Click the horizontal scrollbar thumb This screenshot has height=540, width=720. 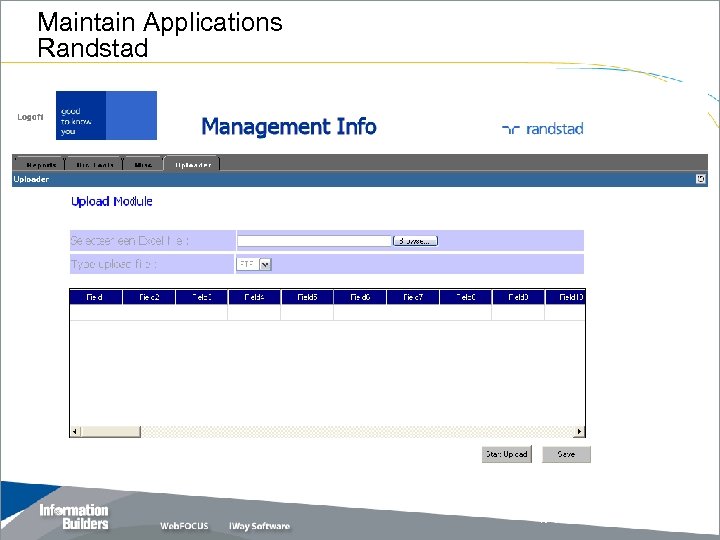click(111, 431)
